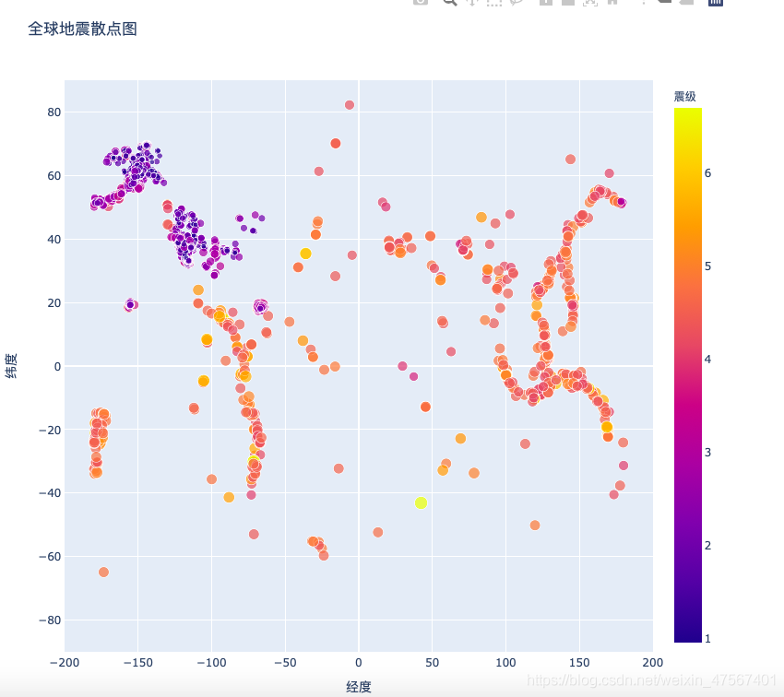Click the yellow top end of colorbar
This screenshot has height=697, width=784.
pyautogui.click(x=688, y=112)
